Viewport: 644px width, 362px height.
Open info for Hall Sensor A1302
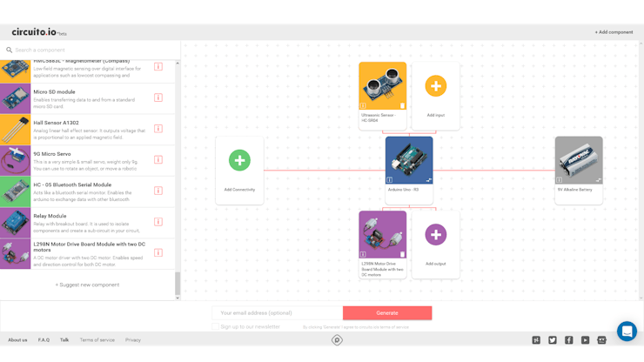click(158, 129)
